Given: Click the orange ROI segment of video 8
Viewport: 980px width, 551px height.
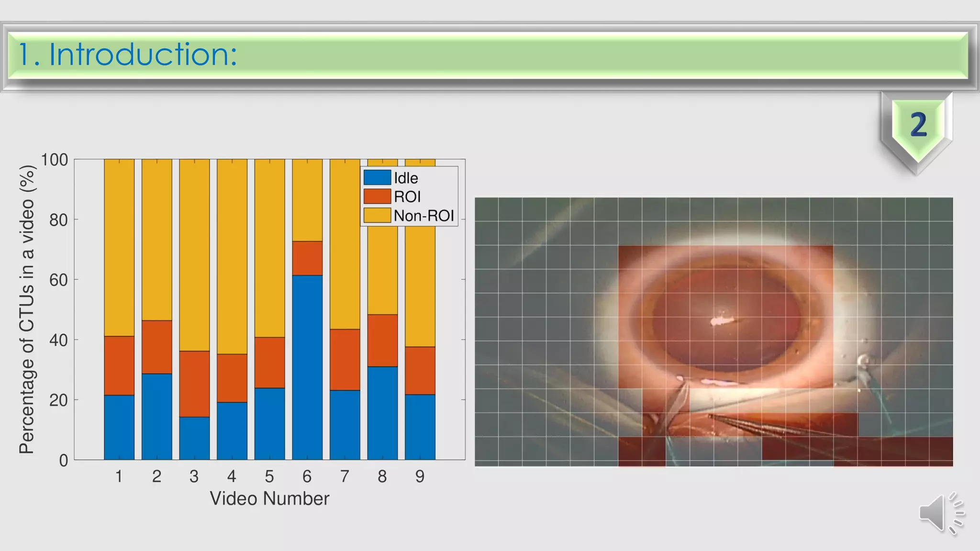Looking at the screenshot, I should [382, 340].
